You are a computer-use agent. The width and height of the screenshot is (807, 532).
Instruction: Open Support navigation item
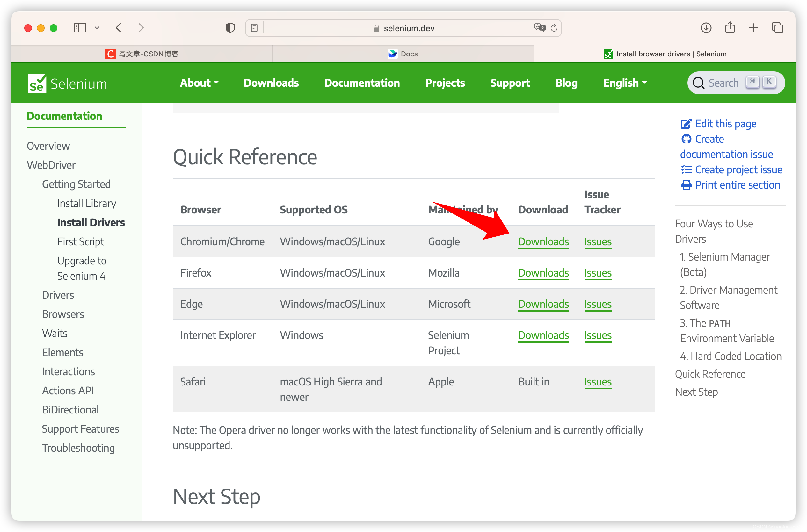click(x=510, y=83)
